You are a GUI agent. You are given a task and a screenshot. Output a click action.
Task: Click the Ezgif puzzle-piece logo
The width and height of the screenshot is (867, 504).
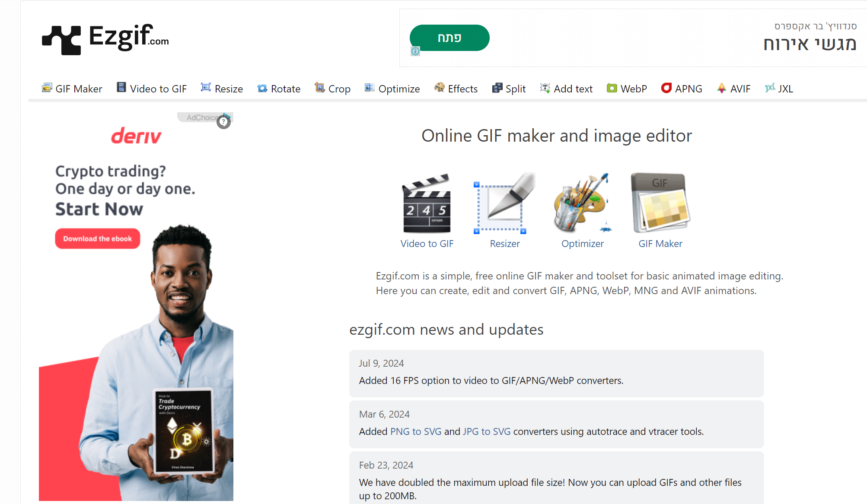coord(61,40)
